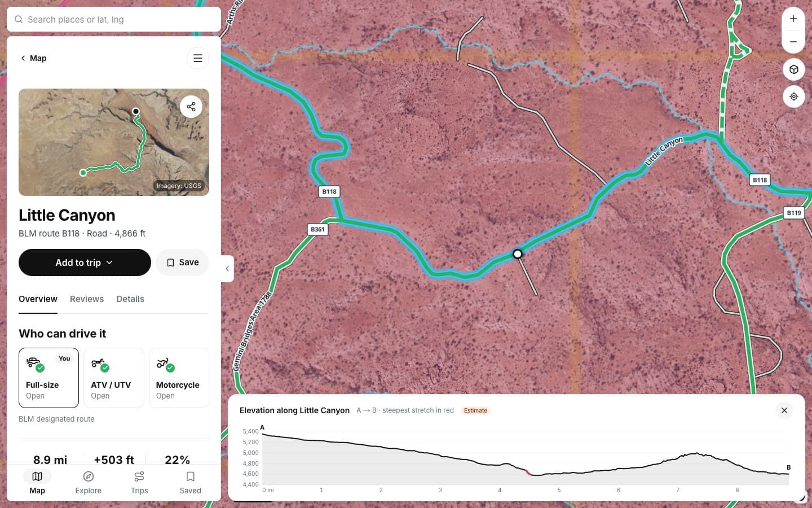Click the +503 ft elevation gain stat

pos(114,459)
